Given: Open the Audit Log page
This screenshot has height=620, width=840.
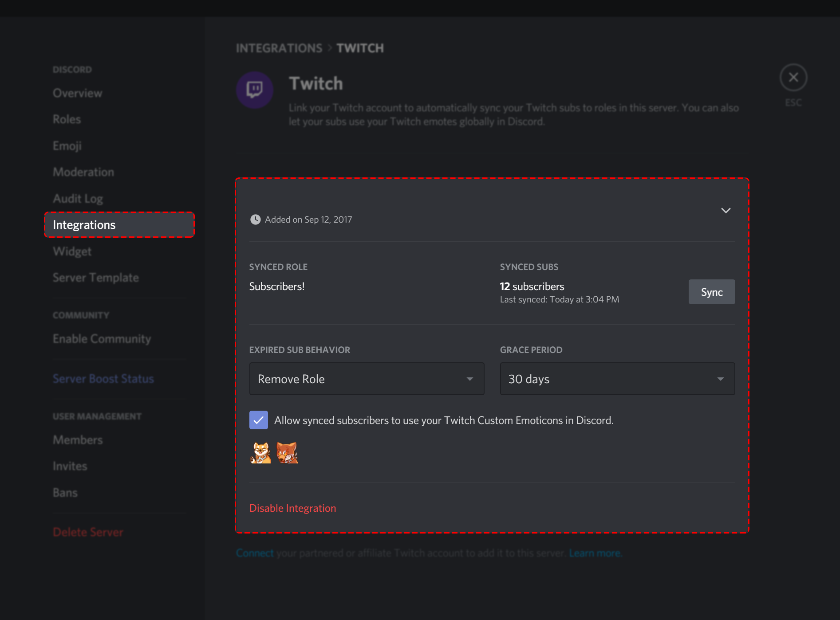Looking at the screenshot, I should (78, 199).
